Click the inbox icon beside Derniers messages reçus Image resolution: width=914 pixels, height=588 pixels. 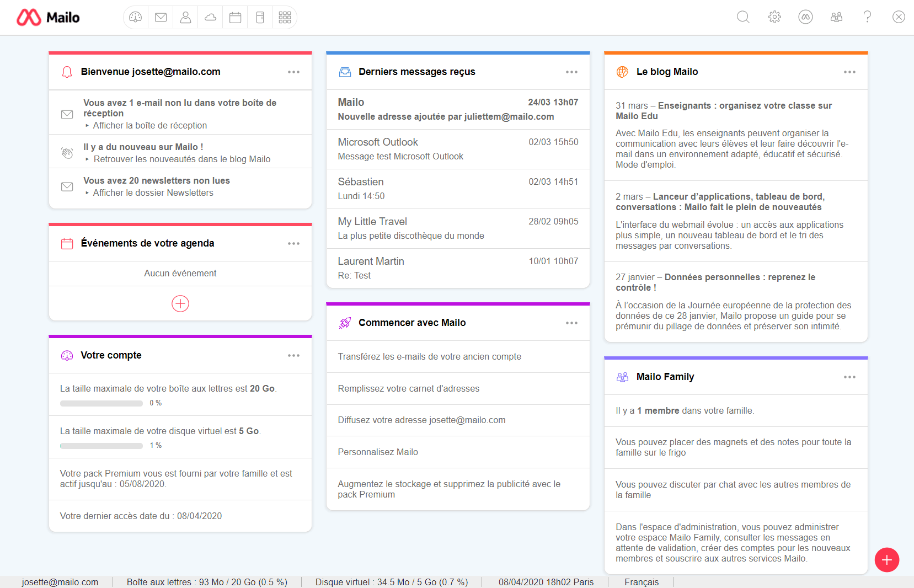point(345,72)
